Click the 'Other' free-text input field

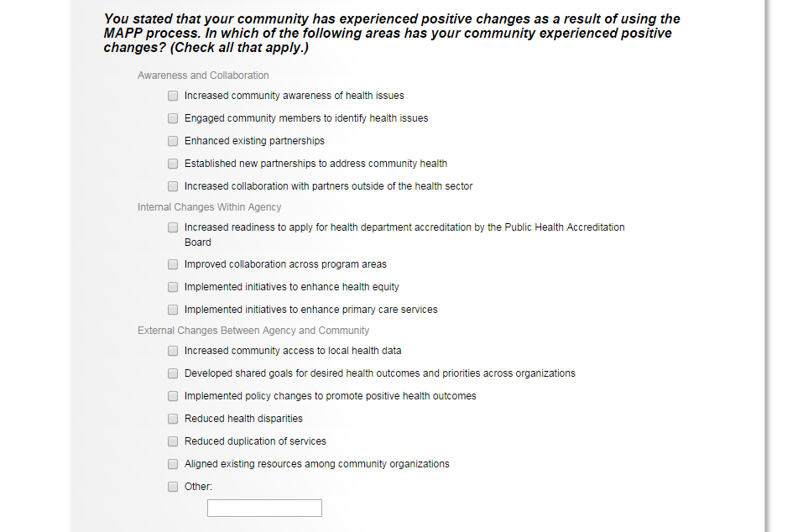coord(264,509)
